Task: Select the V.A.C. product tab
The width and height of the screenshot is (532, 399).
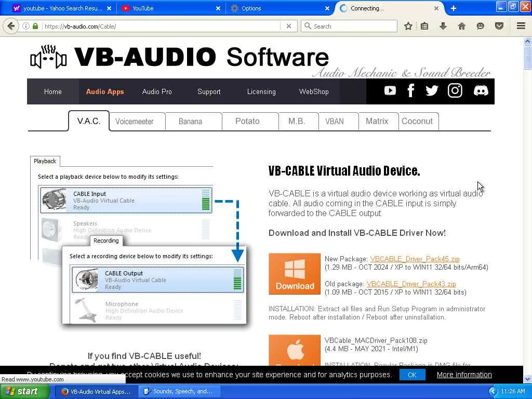Action: coord(89,121)
